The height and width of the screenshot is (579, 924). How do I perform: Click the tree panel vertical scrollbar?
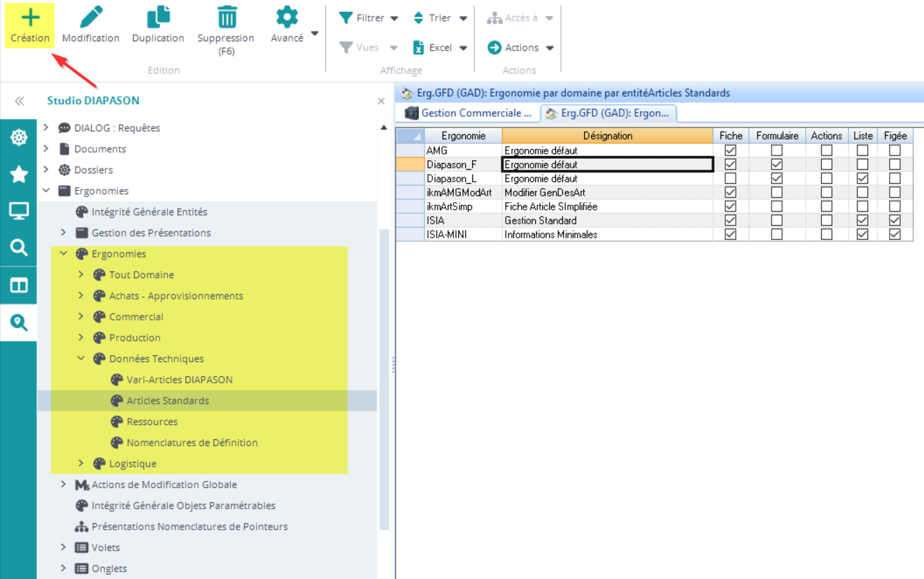click(383, 378)
